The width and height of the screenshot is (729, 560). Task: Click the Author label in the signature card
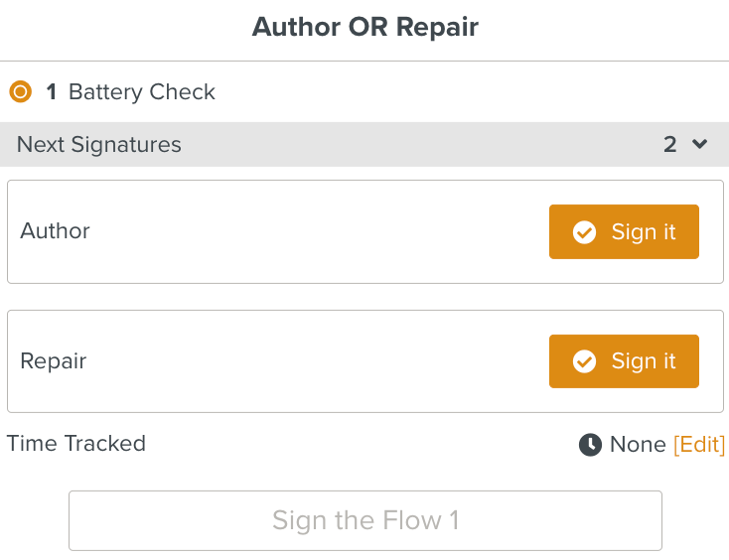pyautogui.click(x=56, y=231)
